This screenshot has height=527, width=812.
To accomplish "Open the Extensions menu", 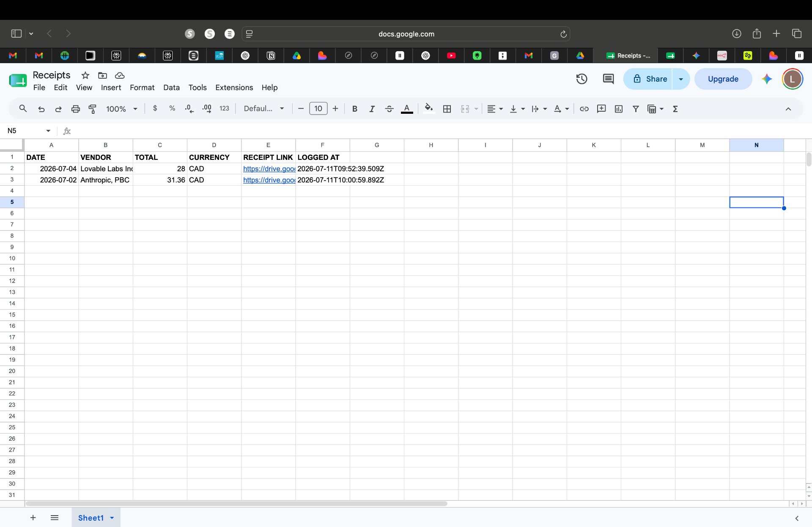I will pyautogui.click(x=234, y=88).
